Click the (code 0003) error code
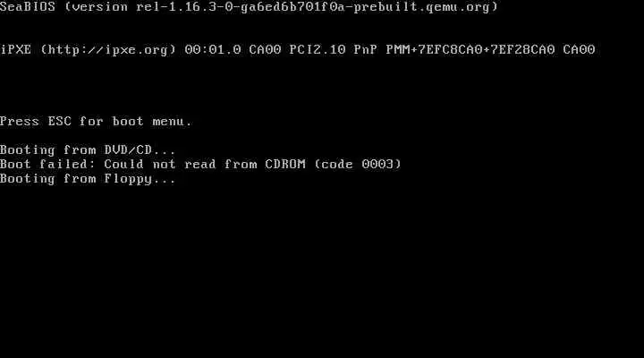644x358 pixels. point(358,165)
